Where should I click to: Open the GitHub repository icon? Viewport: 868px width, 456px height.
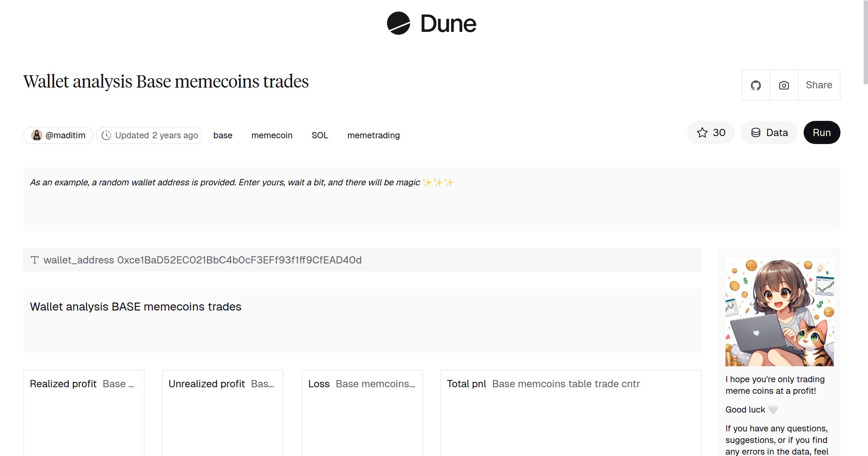point(755,85)
